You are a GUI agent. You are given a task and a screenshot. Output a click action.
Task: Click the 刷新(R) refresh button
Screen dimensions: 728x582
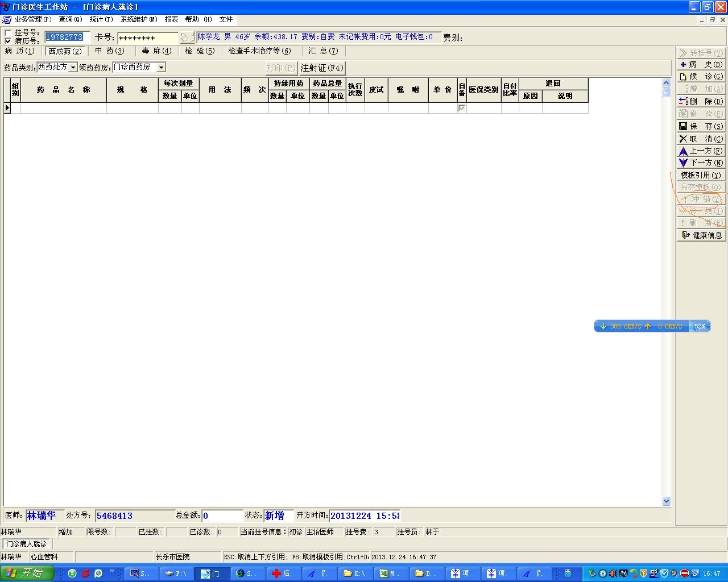tap(701, 223)
